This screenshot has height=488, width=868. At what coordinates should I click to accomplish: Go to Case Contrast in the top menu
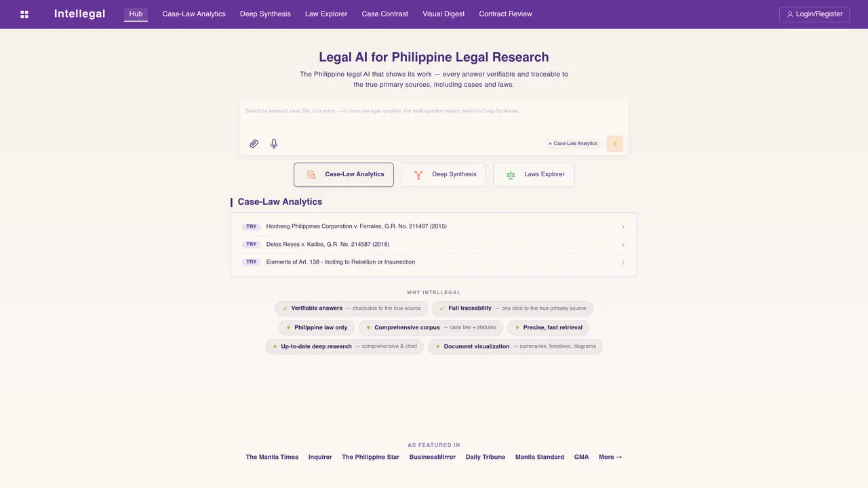(385, 14)
